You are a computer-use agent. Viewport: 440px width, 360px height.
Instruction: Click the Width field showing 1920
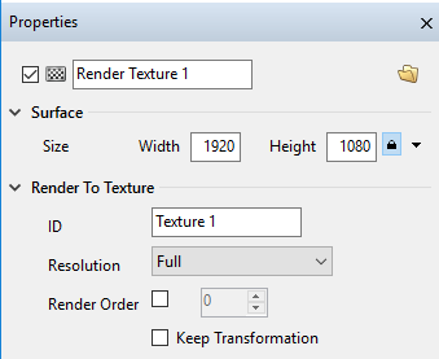pyautogui.click(x=216, y=147)
